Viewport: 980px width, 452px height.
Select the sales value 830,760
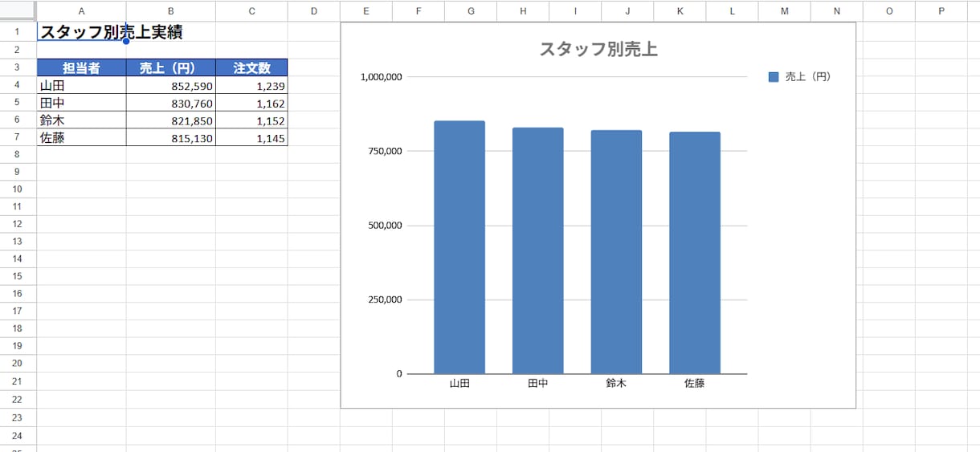pos(170,103)
